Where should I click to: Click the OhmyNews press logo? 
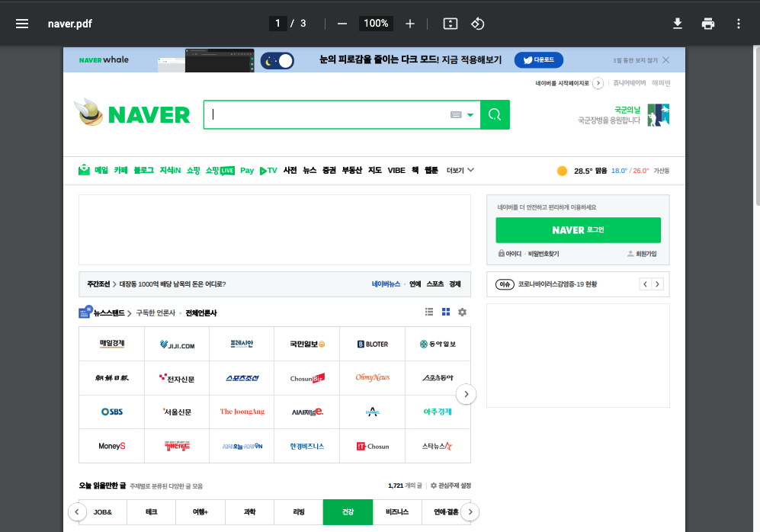click(372, 377)
